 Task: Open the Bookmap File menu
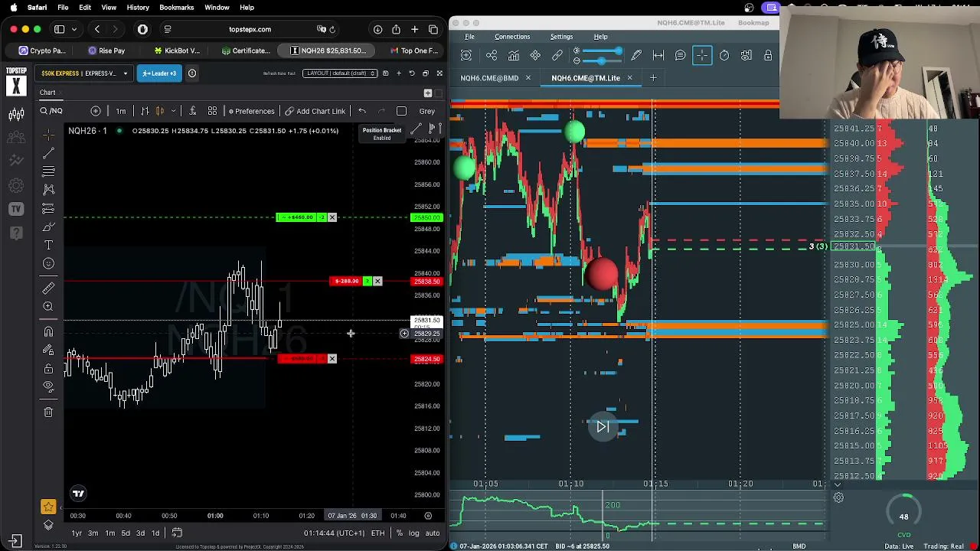pos(469,37)
